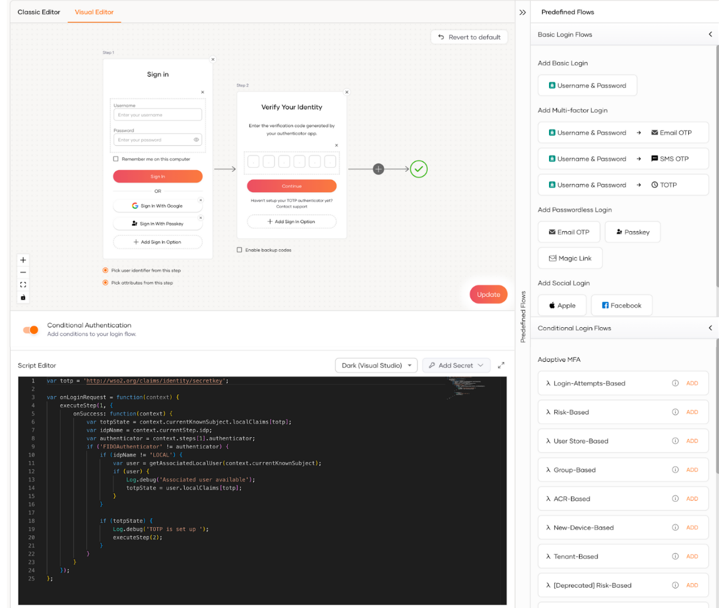
Task: Zoom out on the flow canvas
Action: coord(23,272)
